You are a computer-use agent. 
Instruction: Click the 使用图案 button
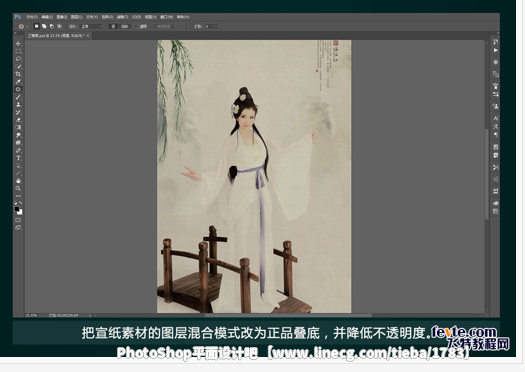164,26
